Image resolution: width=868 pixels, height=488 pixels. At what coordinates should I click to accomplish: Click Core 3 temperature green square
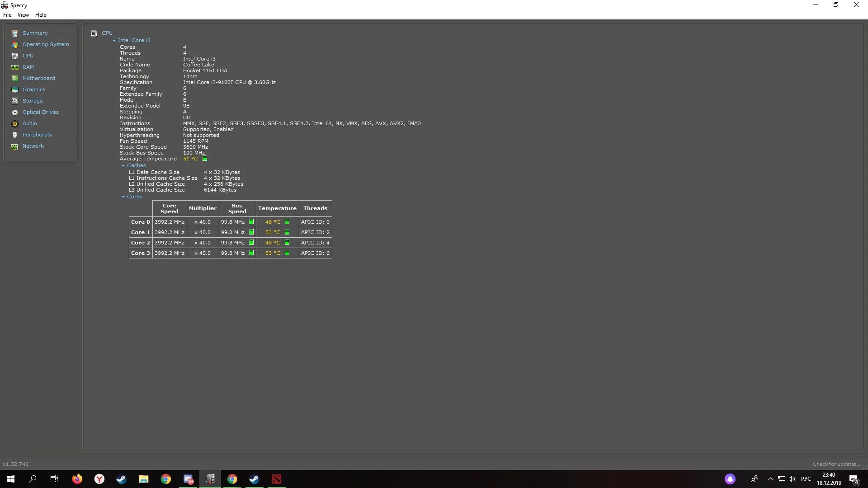[287, 253]
